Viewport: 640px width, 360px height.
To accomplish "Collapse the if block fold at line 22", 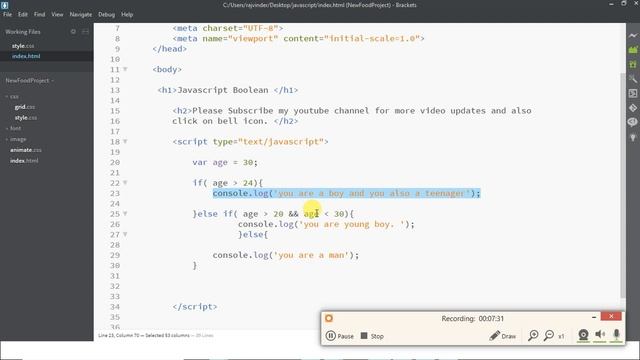I will (x=125, y=183).
